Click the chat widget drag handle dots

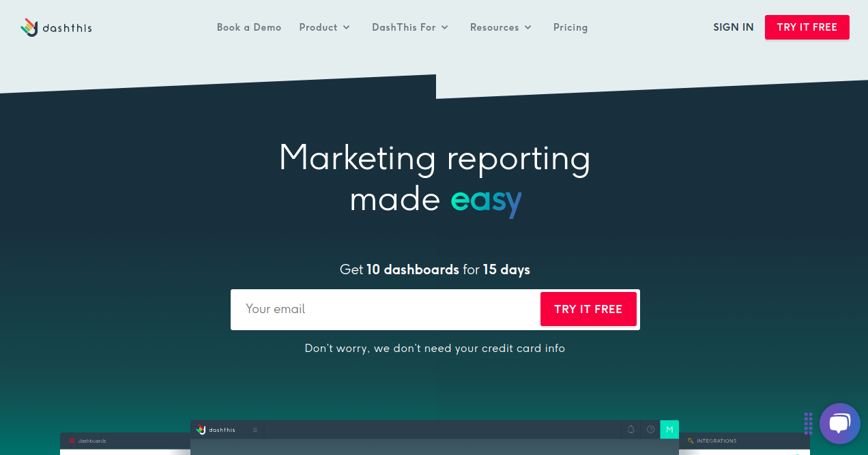tap(808, 424)
